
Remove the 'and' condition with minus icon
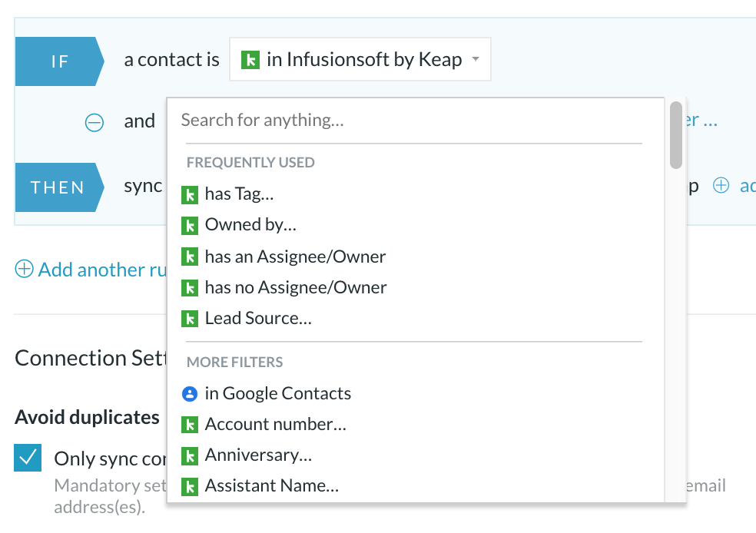click(x=94, y=122)
